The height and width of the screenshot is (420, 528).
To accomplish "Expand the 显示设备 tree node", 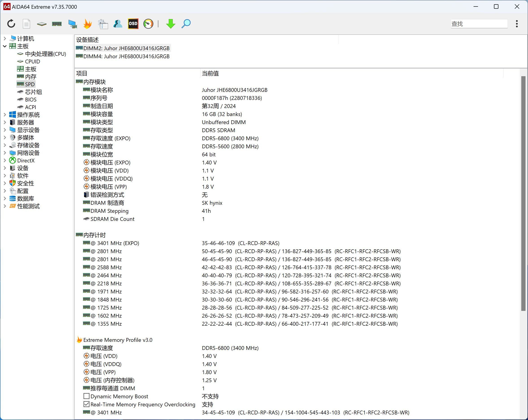I will point(5,130).
